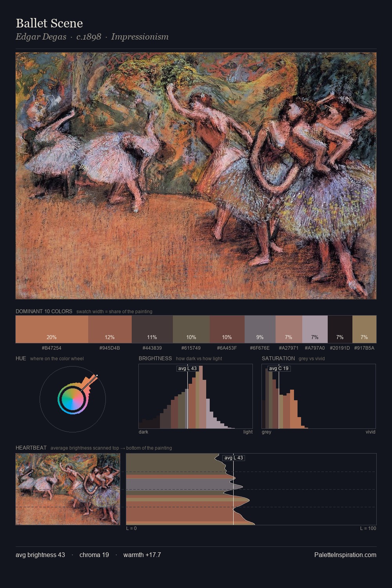Click the hex code text '#20191D'
392x588 pixels.
point(340,348)
